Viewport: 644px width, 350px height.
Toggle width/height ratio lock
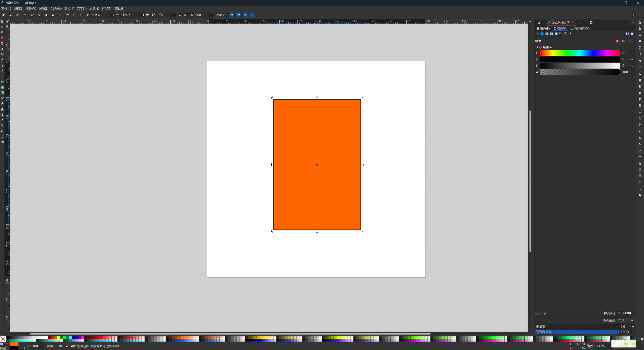[x=180, y=15]
